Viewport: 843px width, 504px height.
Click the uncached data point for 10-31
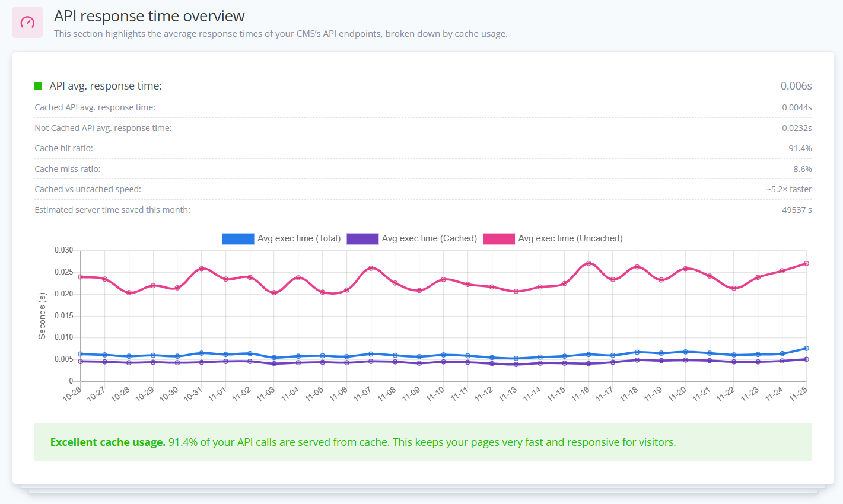click(x=202, y=269)
